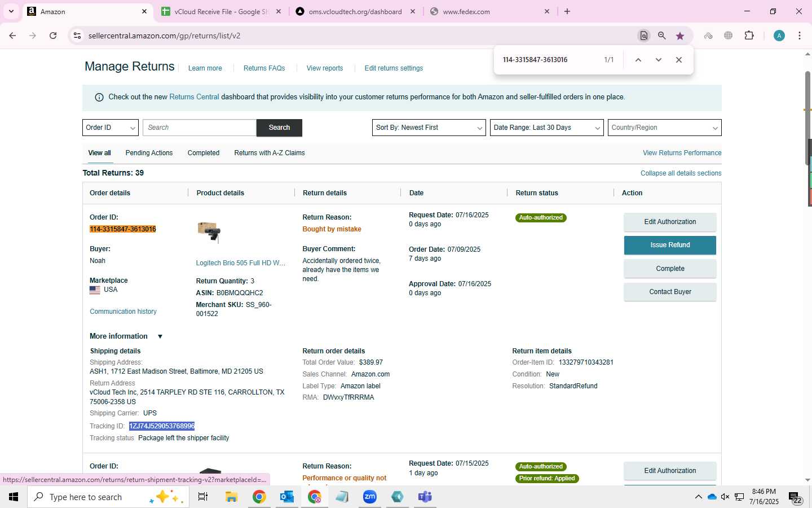Click Edit Authorization for order 114-3315847-3613016
Image resolution: width=812 pixels, height=508 pixels.
(670, 222)
